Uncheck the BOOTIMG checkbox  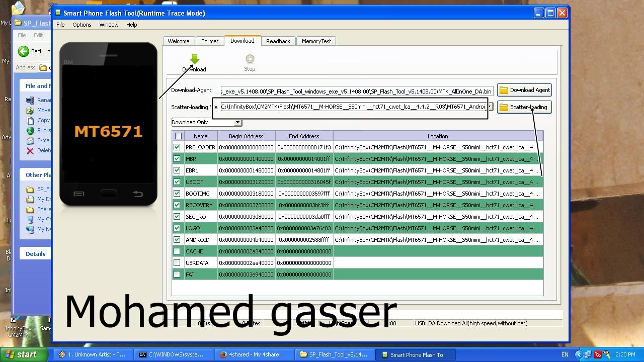click(x=177, y=194)
